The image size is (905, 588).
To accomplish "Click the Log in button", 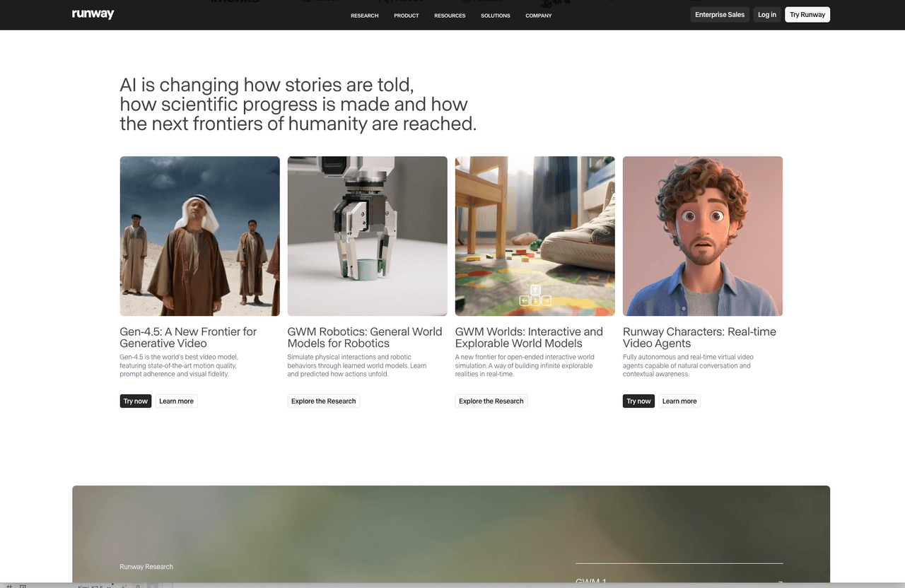I will (766, 15).
